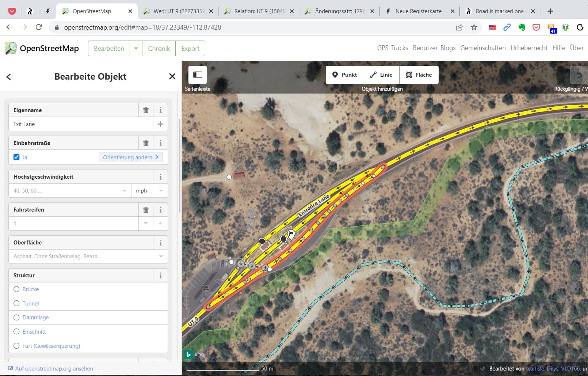Decrease the Fahrstreifen lane count
The image size is (588, 376).
click(146, 223)
